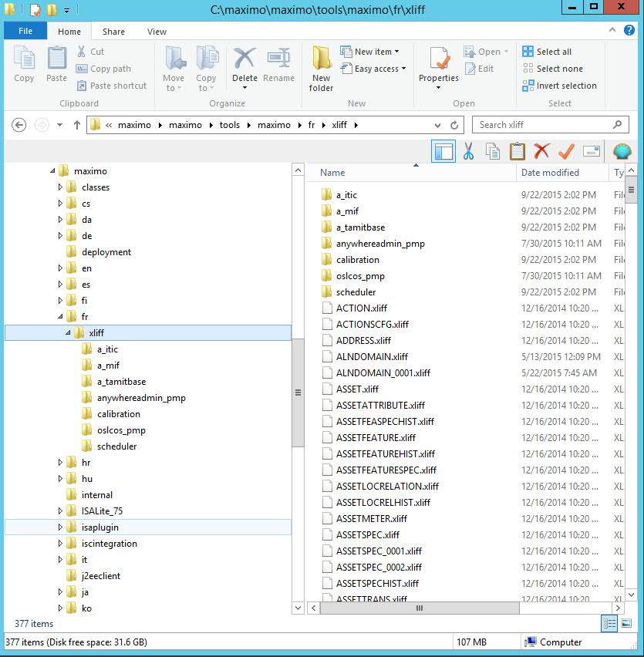Click Copy path in Clipboard group

tap(103, 69)
